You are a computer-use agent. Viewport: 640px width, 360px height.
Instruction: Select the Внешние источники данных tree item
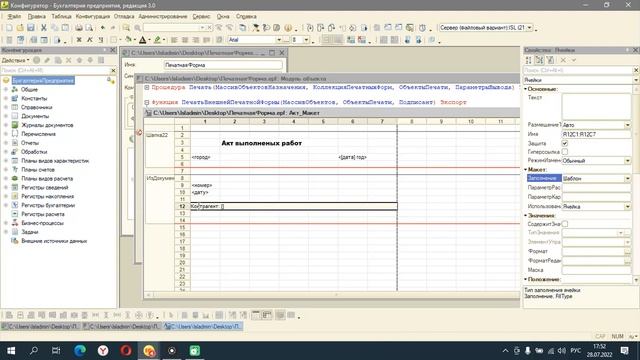pyautogui.click(x=54, y=241)
